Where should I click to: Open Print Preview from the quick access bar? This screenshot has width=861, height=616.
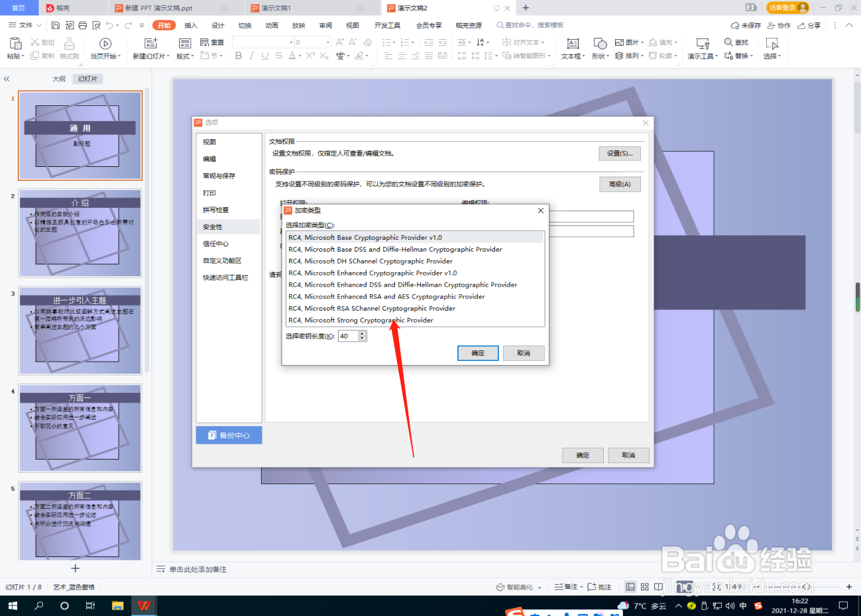(96, 25)
